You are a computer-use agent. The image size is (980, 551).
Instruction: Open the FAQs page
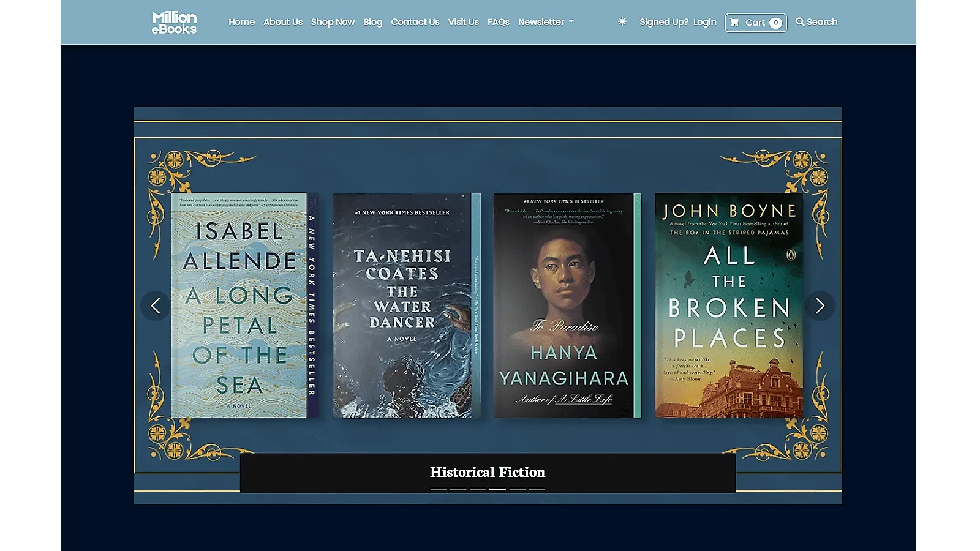tap(499, 22)
